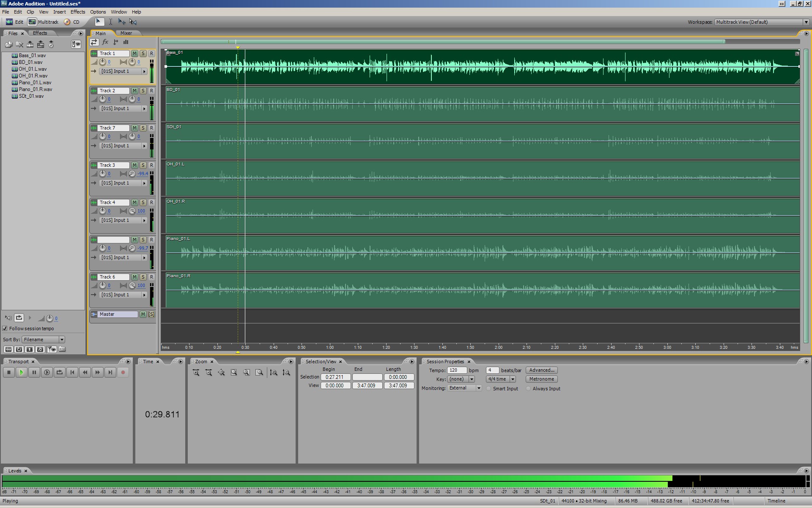Click the Pause transport button
The width and height of the screenshot is (812, 508).
pos(34,373)
